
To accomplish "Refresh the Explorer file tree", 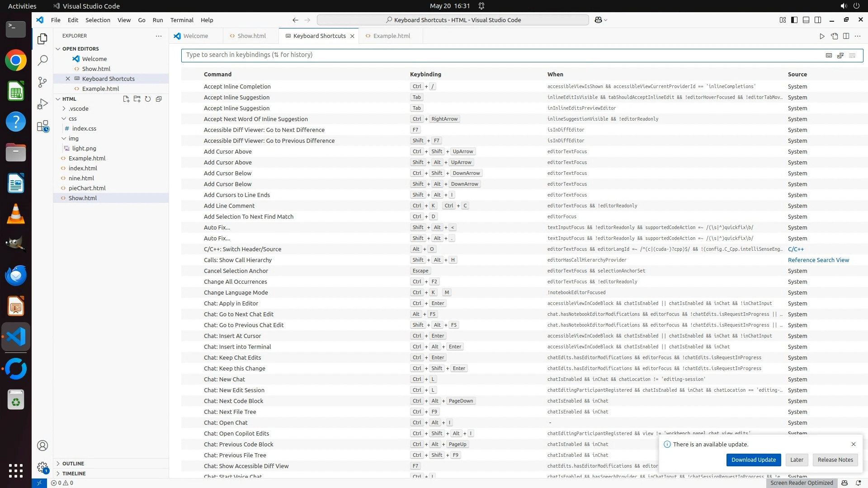I will 148,99.
